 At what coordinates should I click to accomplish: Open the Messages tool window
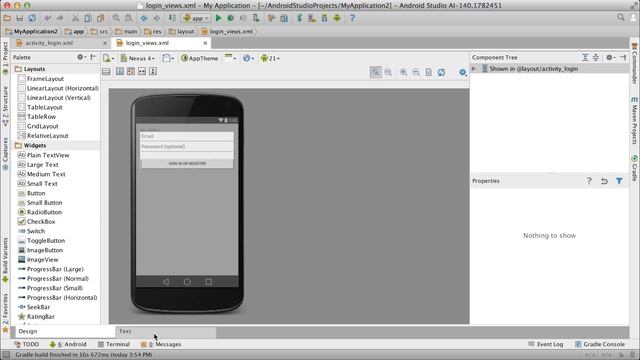(161, 344)
